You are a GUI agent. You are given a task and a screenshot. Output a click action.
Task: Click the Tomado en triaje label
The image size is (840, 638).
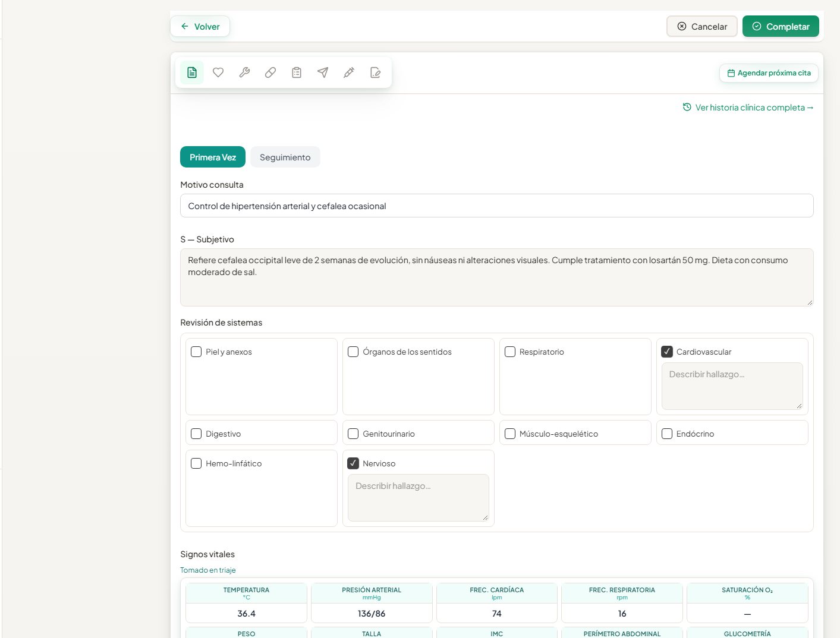pos(208,570)
